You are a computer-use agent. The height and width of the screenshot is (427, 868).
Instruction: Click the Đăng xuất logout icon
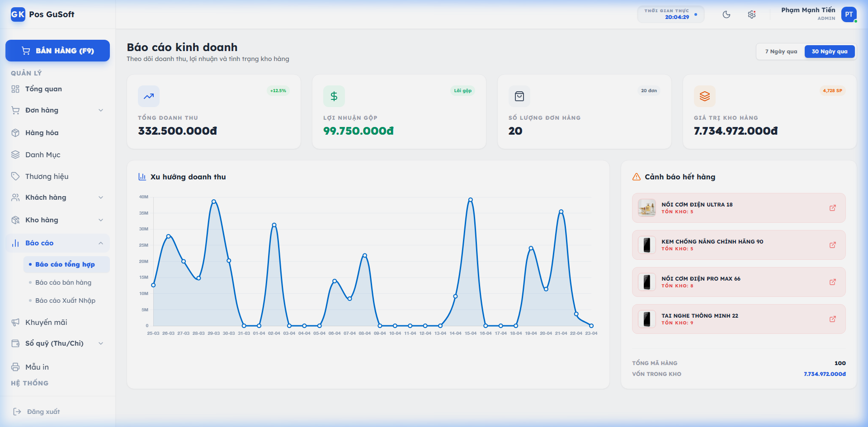point(17,412)
